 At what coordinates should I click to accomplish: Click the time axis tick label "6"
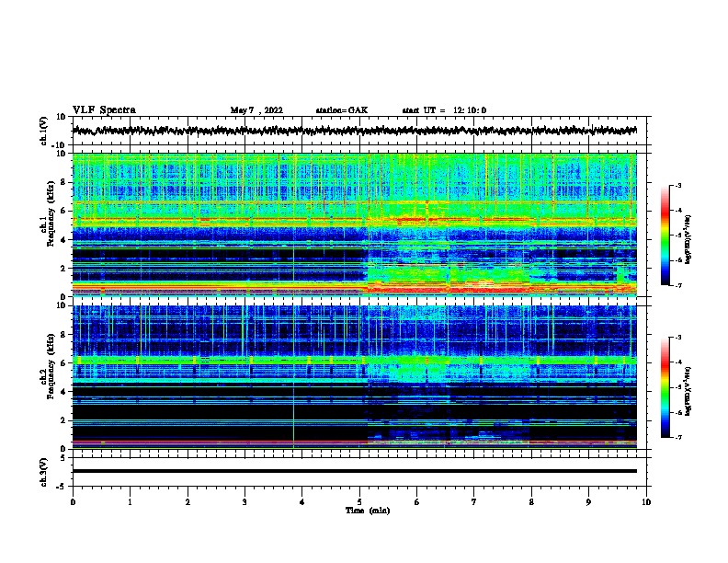417,502
